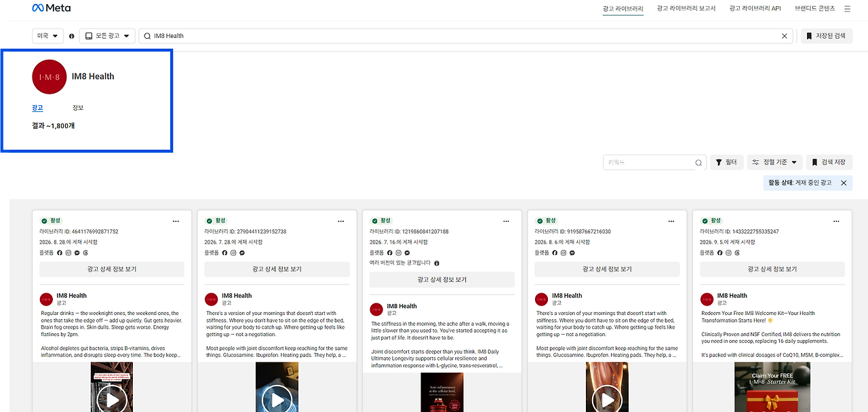
Task: Open the 저장된 검색 saved searches button
Action: [x=827, y=36]
